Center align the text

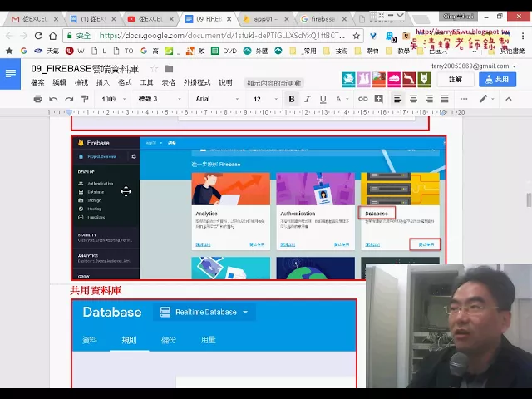[413, 99]
